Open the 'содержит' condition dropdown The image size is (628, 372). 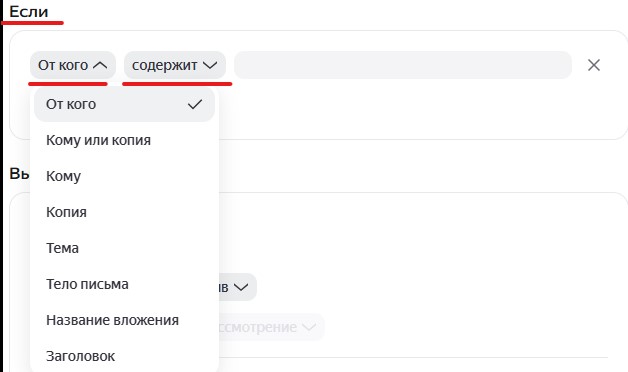click(x=175, y=65)
